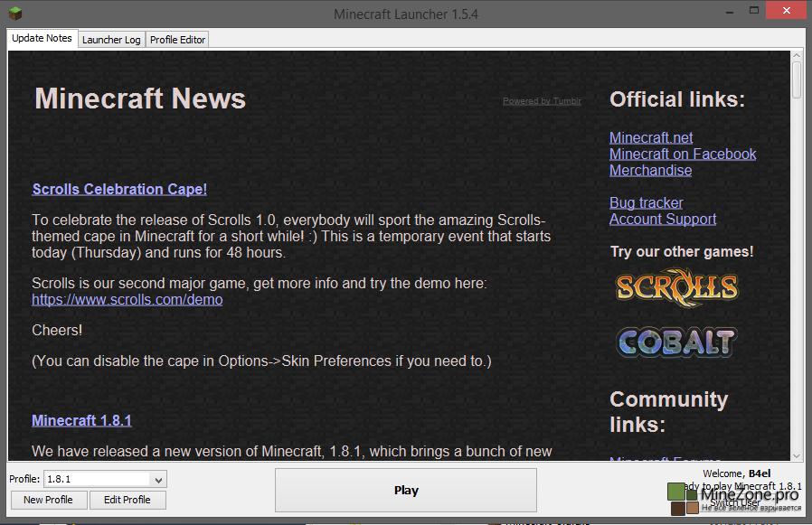The width and height of the screenshot is (812, 525).
Task: Click the Edit Profile button
Action: (127, 500)
